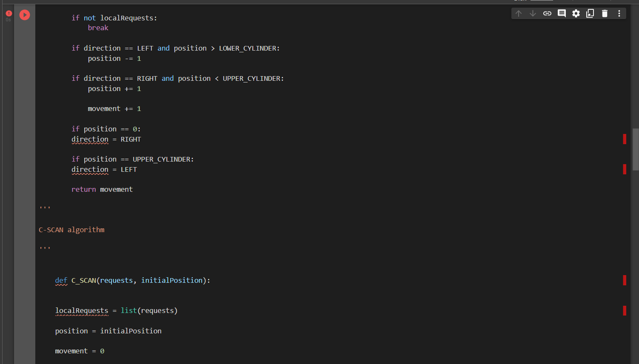This screenshot has width=639, height=364.
Task: Run the current code cell
Action: [24, 15]
